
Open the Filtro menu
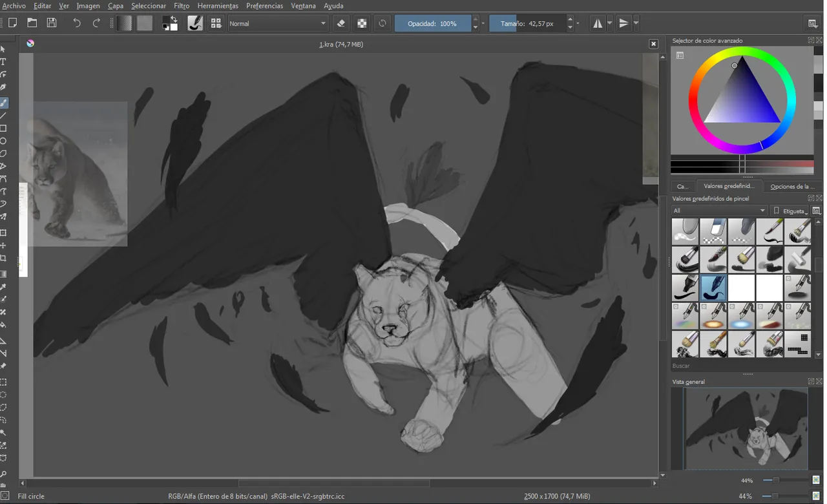(x=182, y=6)
